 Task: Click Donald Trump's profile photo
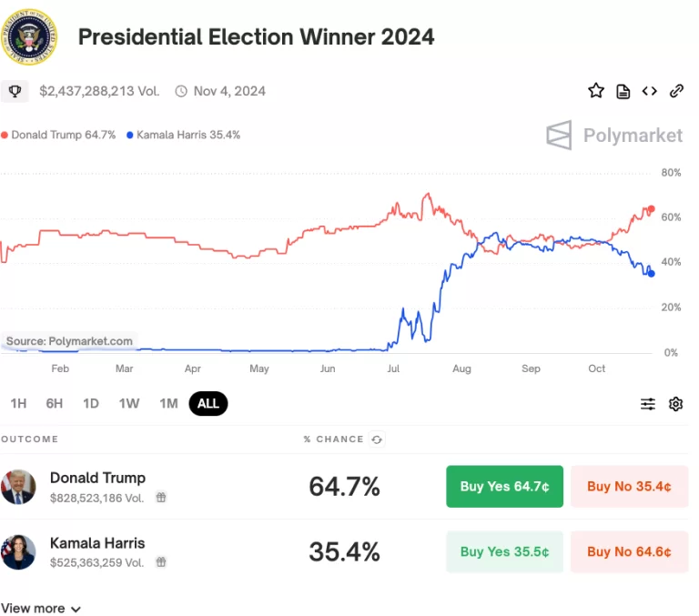tap(18, 487)
